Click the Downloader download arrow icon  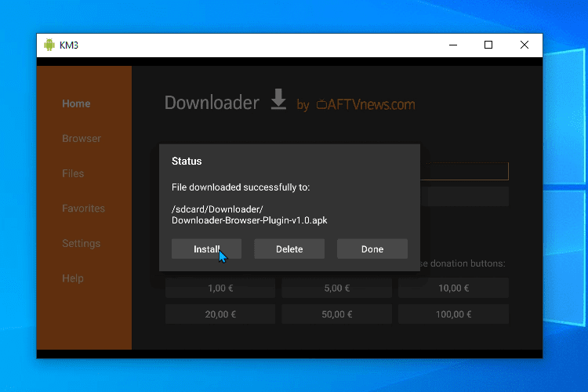click(278, 100)
